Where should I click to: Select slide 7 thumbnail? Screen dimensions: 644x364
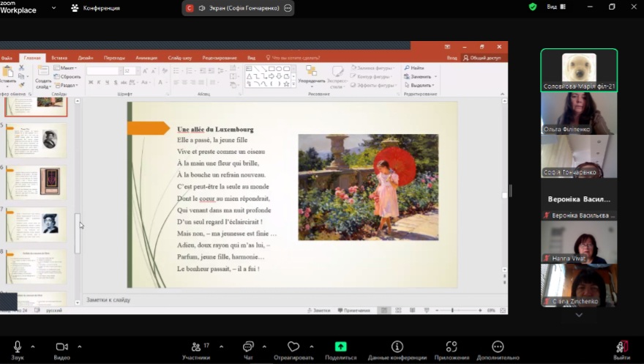pos(36,224)
